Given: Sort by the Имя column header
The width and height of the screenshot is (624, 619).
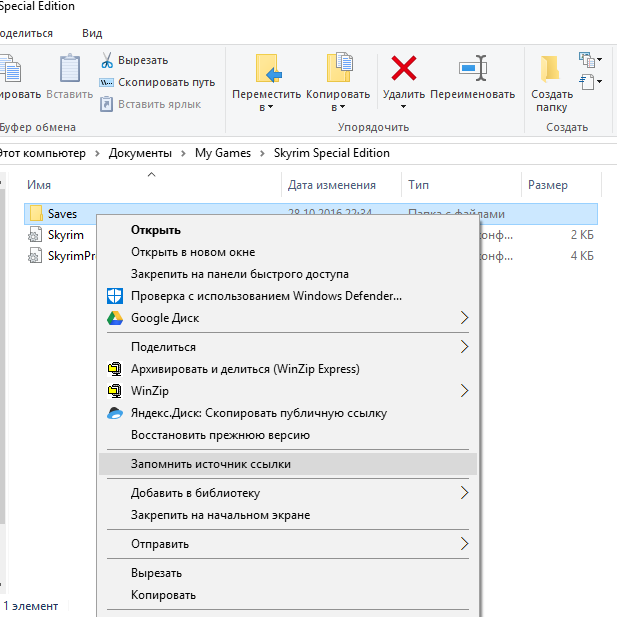Looking at the screenshot, I should click(x=39, y=185).
